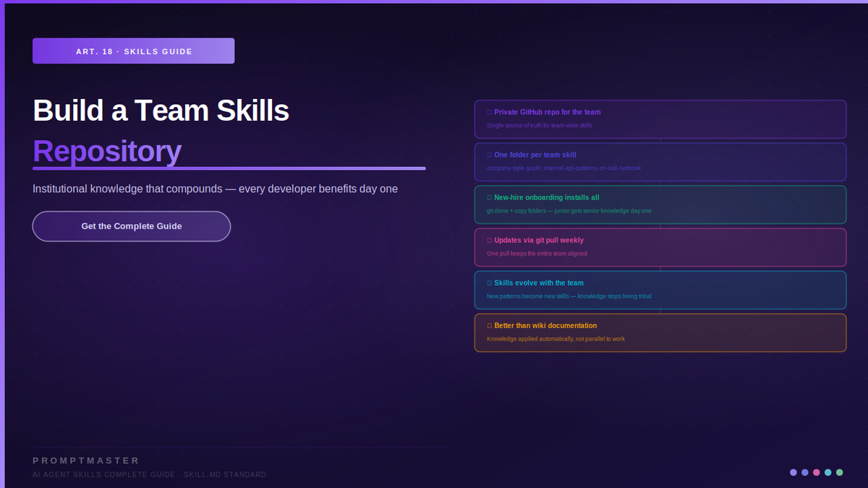
Task: Click 'New patterns become new skills' description line
Action: click(x=569, y=296)
